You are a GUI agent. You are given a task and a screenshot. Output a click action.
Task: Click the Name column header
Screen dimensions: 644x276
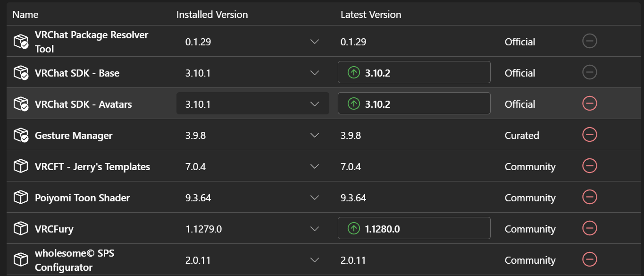(25, 15)
